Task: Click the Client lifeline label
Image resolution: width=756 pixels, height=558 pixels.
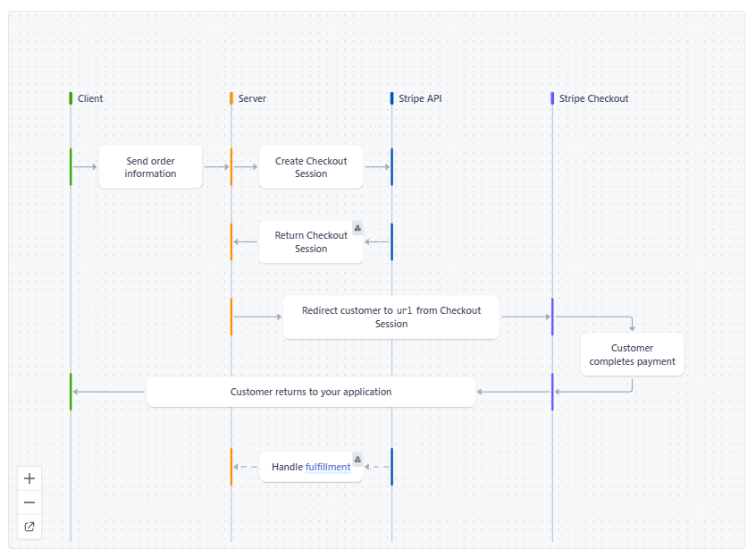Action: click(x=89, y=98)
